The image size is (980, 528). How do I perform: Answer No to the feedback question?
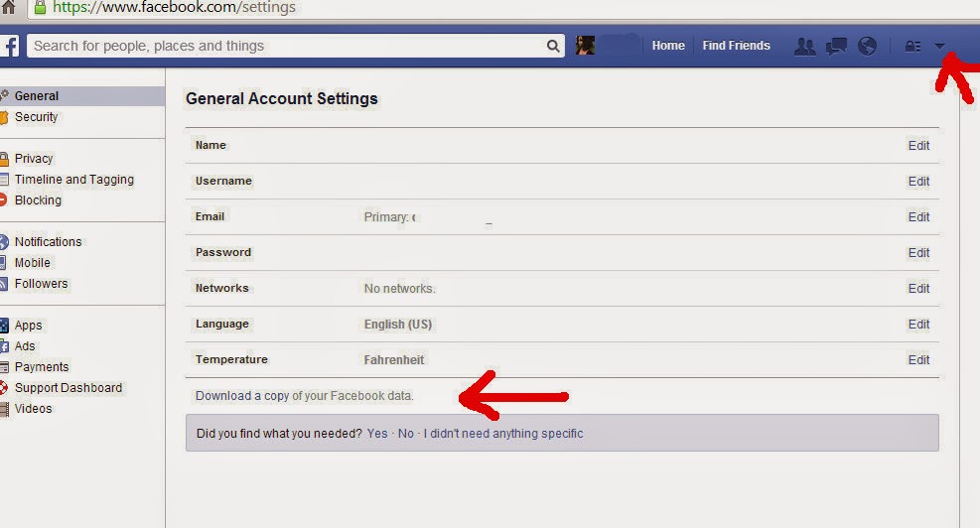[406, 434]
